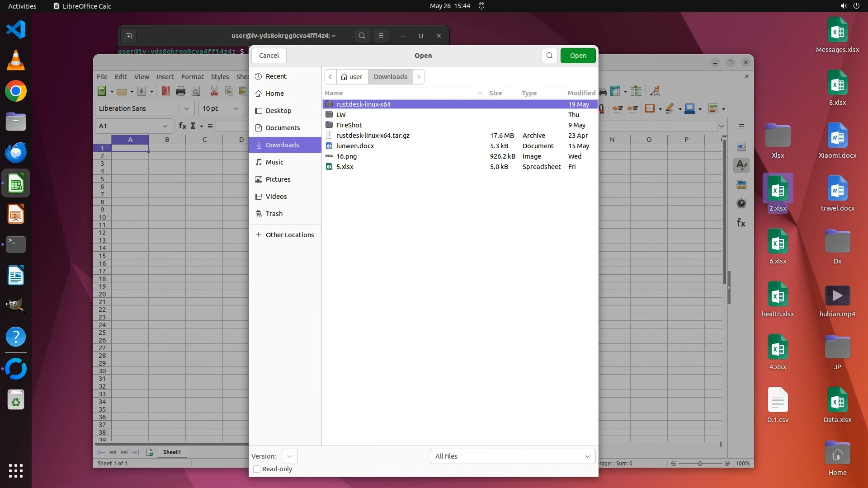The width and height of the screenshot is (868, 488).
Task: Expand the font size 10 pt dropdown
Action: [236, 108]
